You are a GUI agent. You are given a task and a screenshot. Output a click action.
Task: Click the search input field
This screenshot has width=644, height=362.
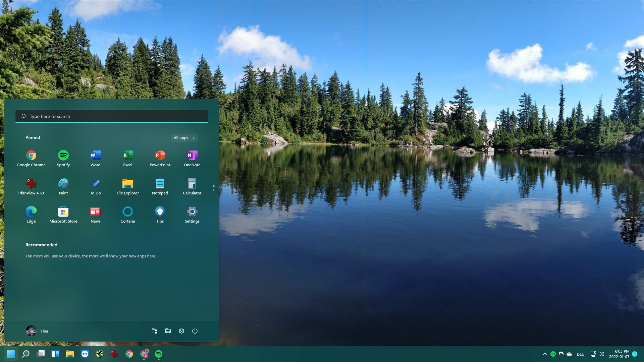pos(112,116)
